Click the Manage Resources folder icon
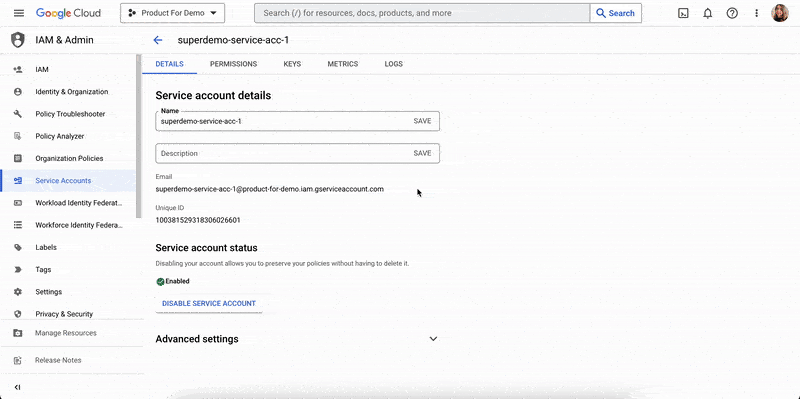This screenshot has width=800, height=399. coord(18,333)
